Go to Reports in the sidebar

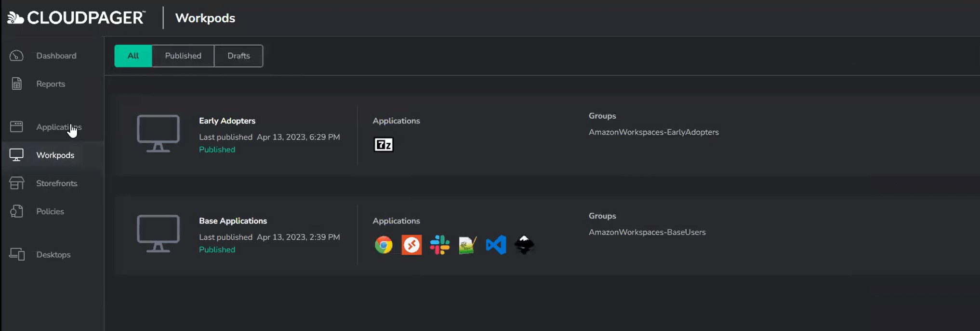[x=51, y=83]
